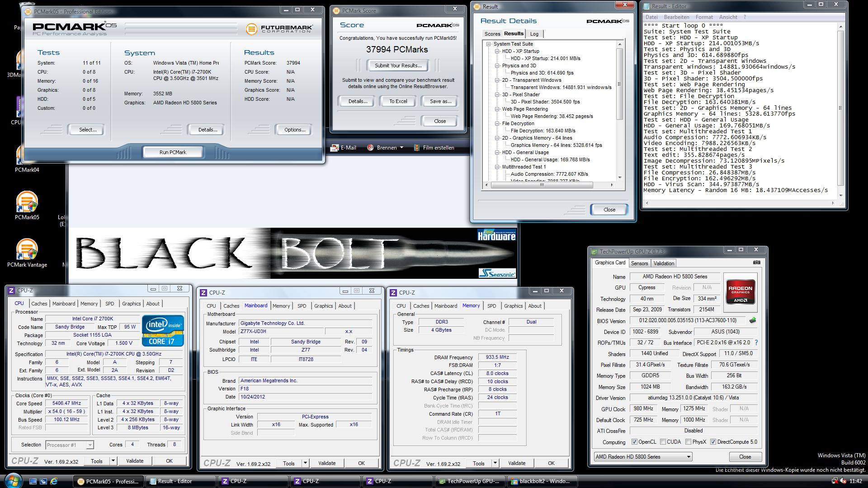Click Select... button under Tests

point(88,130)
